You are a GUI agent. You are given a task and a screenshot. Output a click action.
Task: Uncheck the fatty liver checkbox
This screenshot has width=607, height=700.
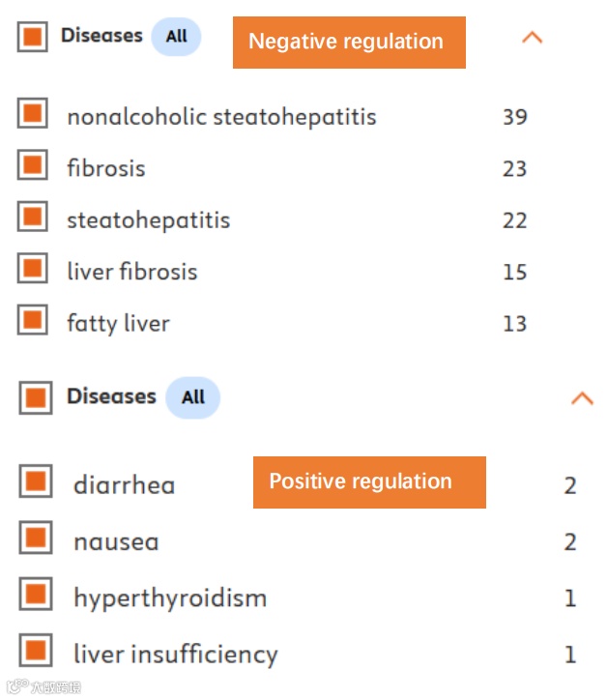pos(33,320)
